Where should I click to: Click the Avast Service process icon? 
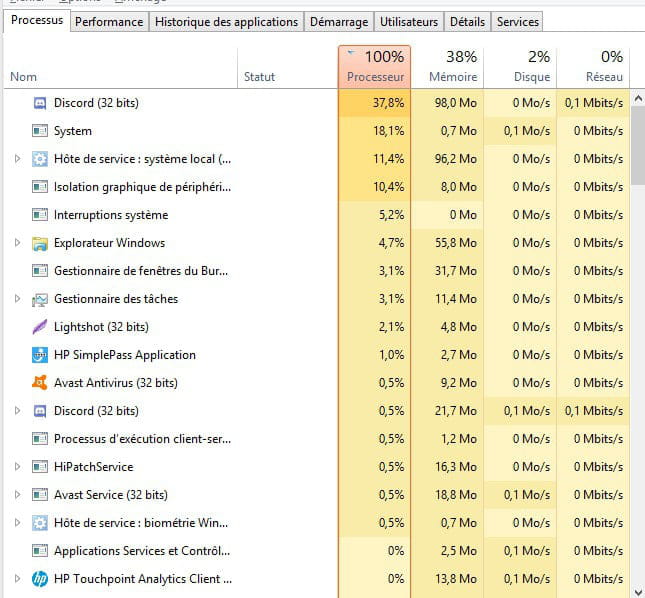(x=40, y=495)
